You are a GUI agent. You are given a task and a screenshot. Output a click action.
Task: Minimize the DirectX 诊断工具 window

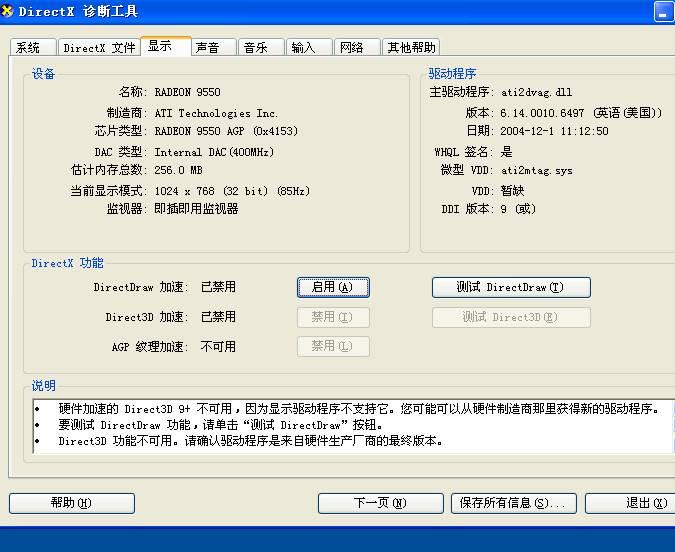(x=664, y=12)
